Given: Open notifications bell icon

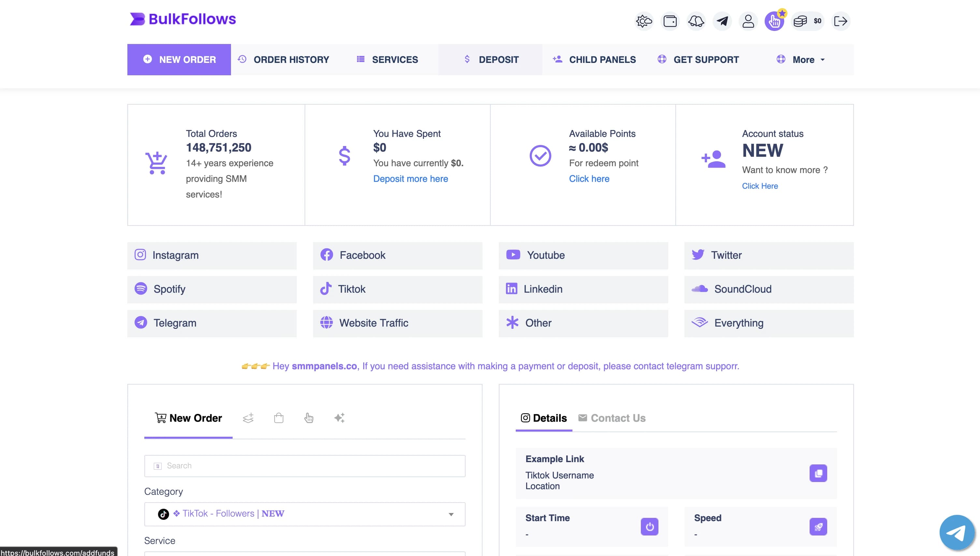Looking at the screenshot, I should pos(696,21).
